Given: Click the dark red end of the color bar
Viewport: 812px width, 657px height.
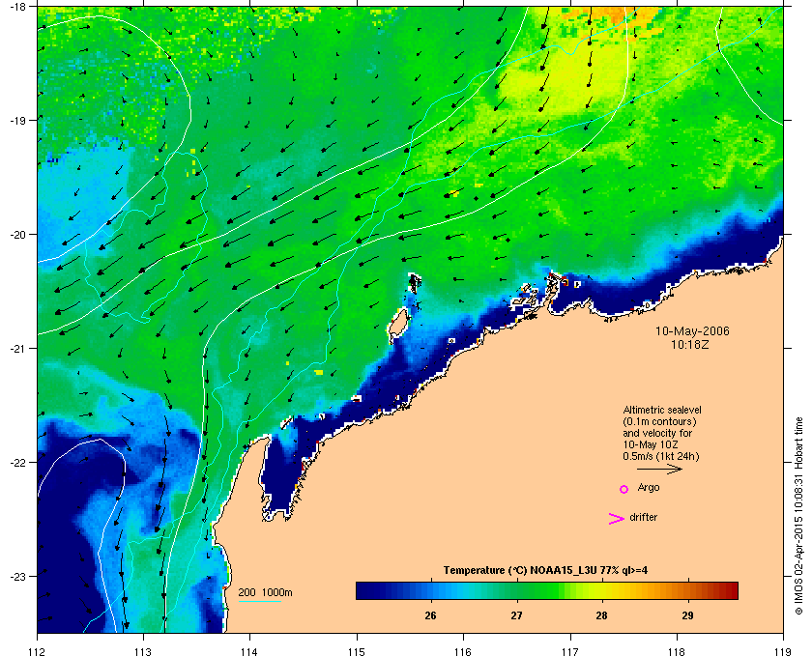Looking at the screenshot, I should pyautogui.click(x=731, y=590).
